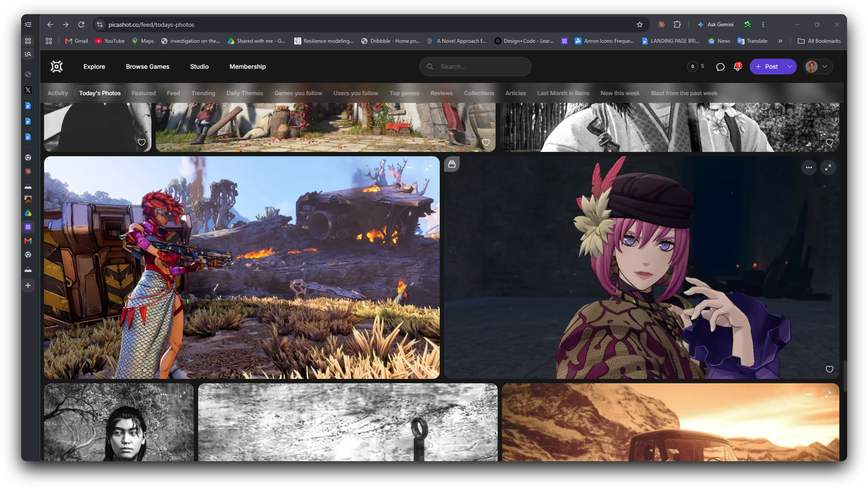Image resolution: width=868 pixels, height=489 pixels.
Task: Like the red-haired gunner photo
Action: point(430,369)
